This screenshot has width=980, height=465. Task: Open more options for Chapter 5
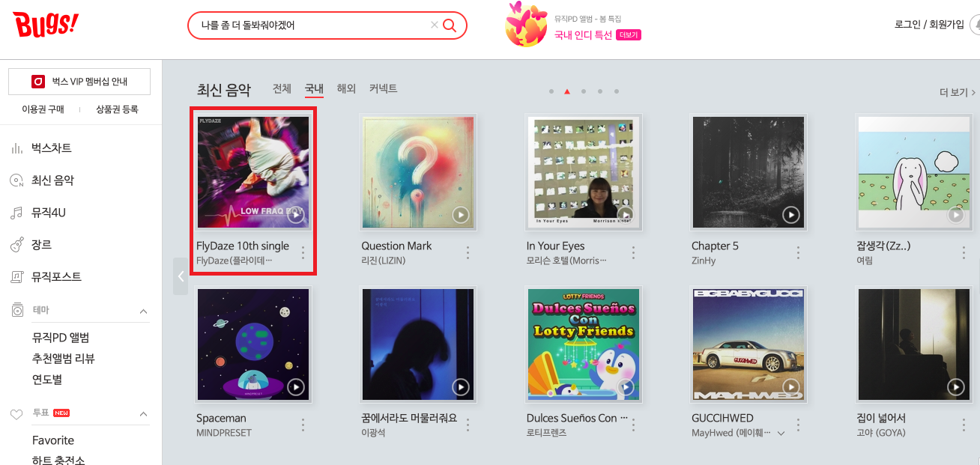(x=798, y=253)
